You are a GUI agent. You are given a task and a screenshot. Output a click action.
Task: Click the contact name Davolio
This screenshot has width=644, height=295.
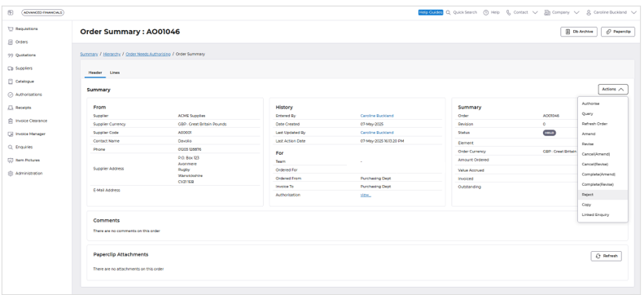coord(185,141)
